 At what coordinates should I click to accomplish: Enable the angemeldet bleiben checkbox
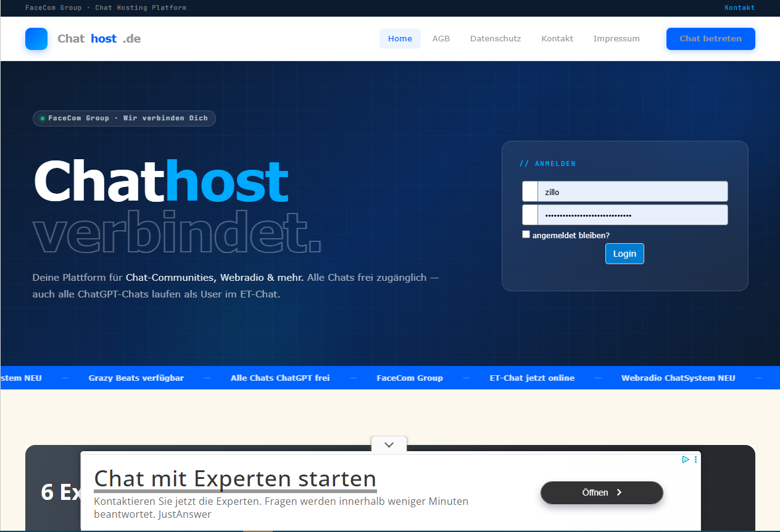coord(526,234)
